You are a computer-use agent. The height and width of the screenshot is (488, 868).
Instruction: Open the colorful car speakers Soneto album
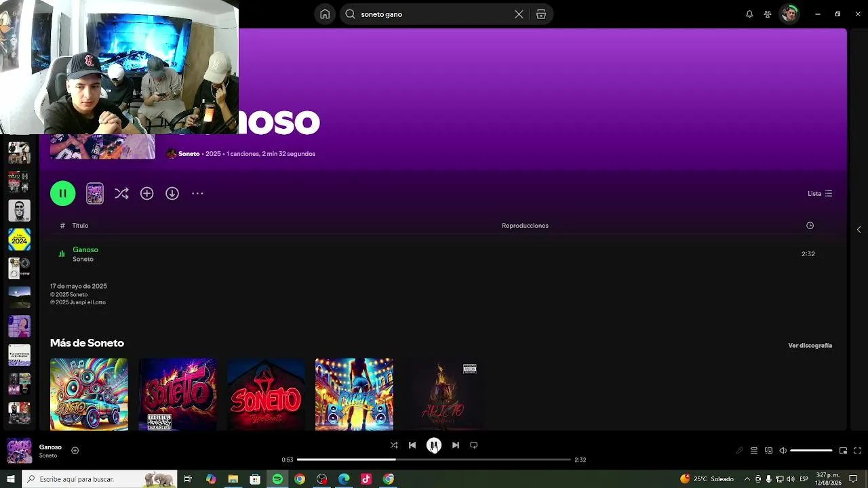point(89,394)
